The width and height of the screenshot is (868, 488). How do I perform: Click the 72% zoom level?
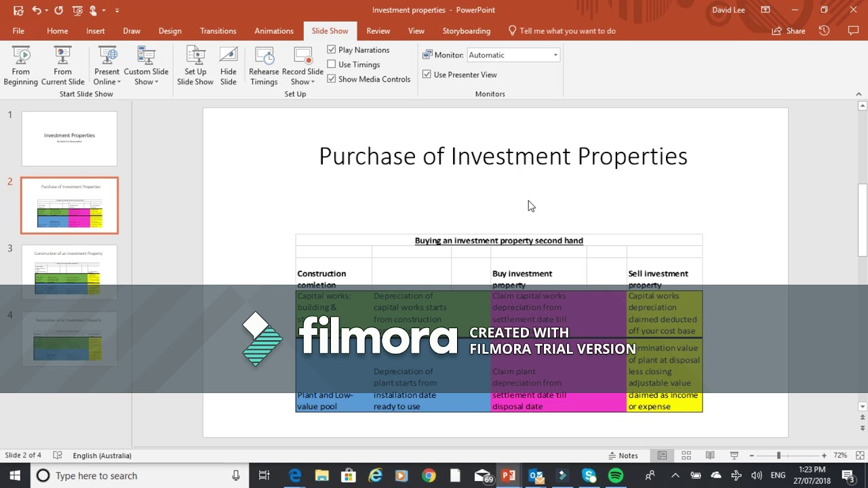[x=840, y=455]
